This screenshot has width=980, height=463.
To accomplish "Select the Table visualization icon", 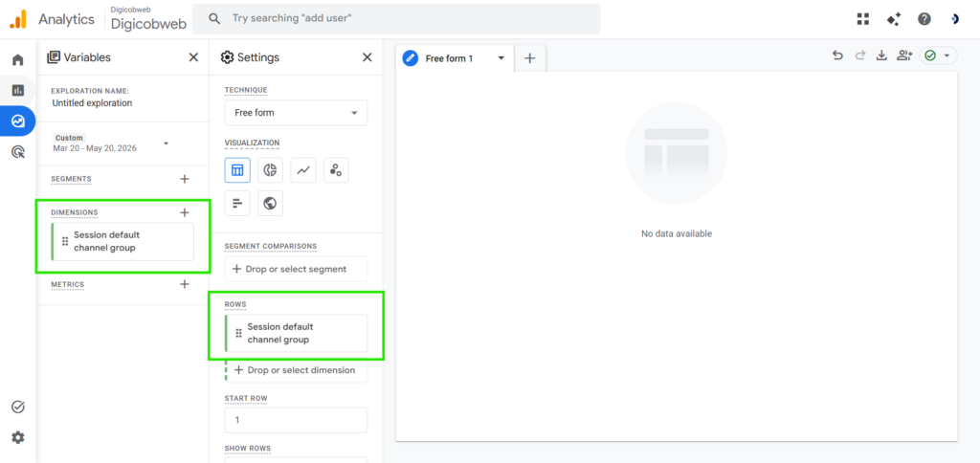I will pos(237,170).
